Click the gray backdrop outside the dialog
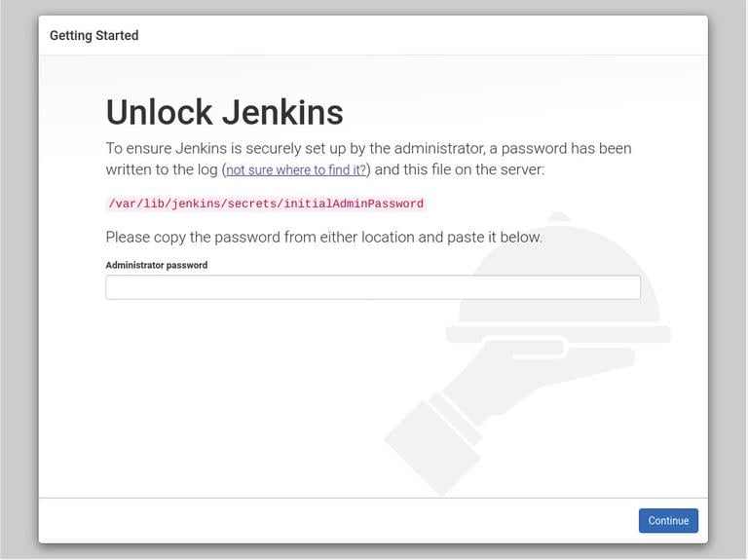 pos(18,292)
